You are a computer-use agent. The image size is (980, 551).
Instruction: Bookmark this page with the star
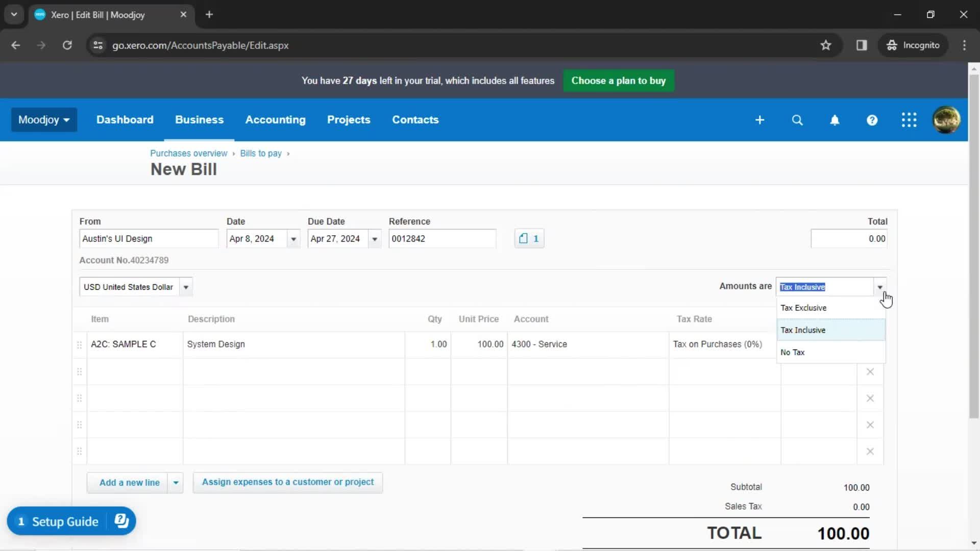point(826,45)
